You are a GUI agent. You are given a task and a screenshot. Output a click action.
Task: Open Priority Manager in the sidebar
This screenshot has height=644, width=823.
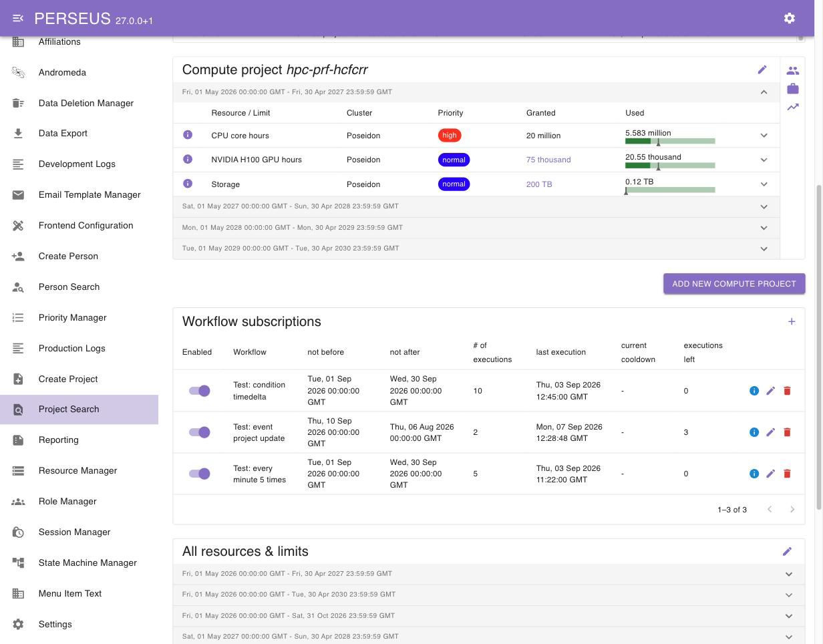pyautogui.click(x=79, y=317)
